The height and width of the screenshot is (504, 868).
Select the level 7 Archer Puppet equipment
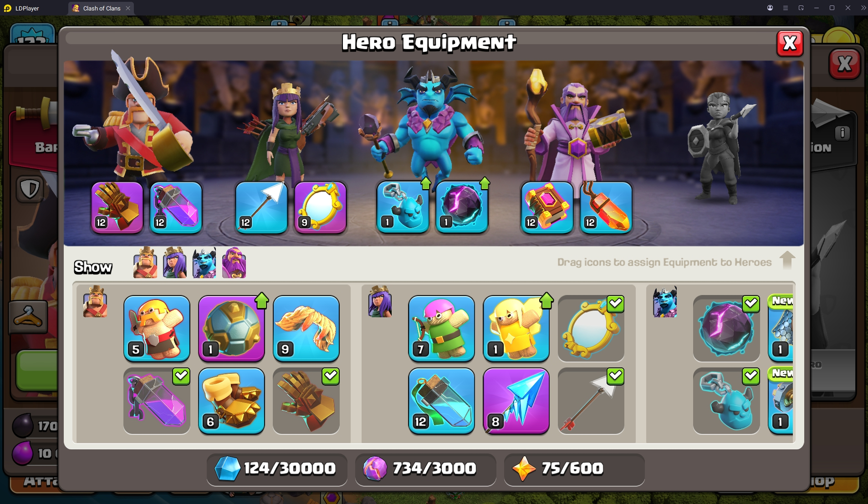(x=441, y=329)
